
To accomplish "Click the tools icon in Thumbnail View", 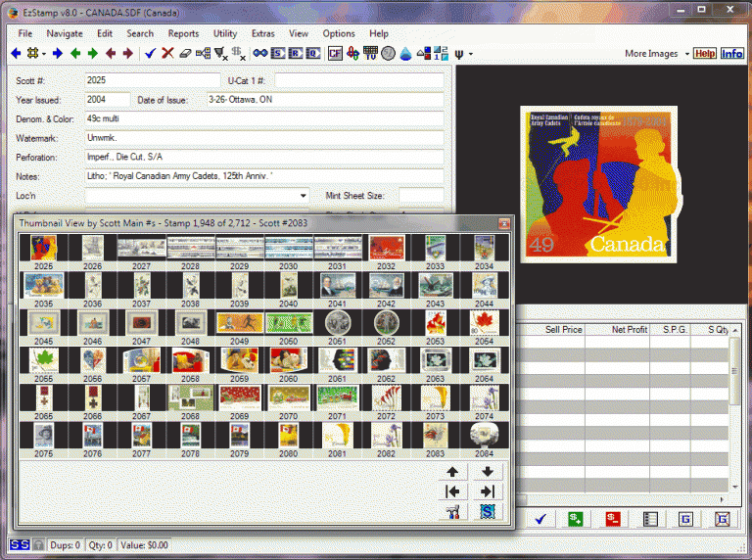I will (452, 512).
